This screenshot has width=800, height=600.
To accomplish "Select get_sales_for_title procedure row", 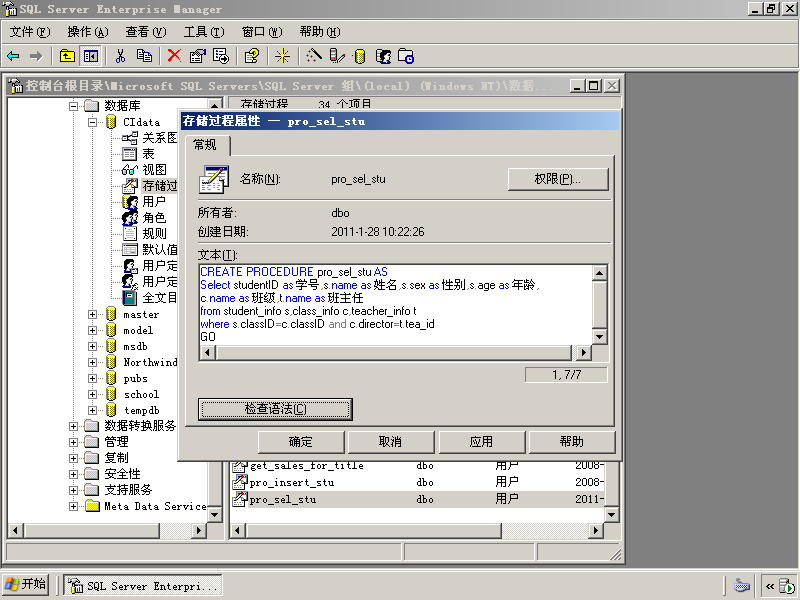I will coord(418,466).
